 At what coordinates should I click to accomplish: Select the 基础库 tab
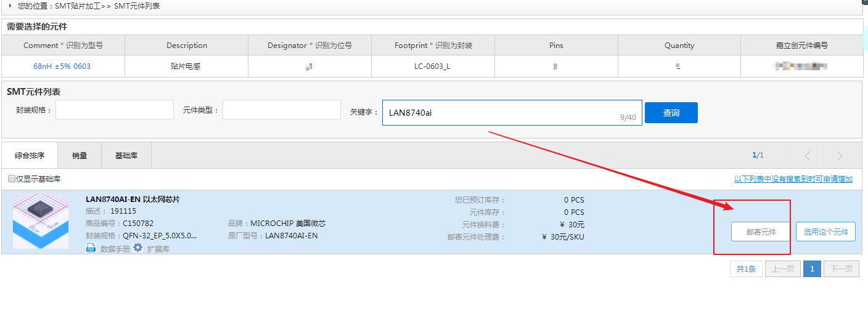click(126, 156)
